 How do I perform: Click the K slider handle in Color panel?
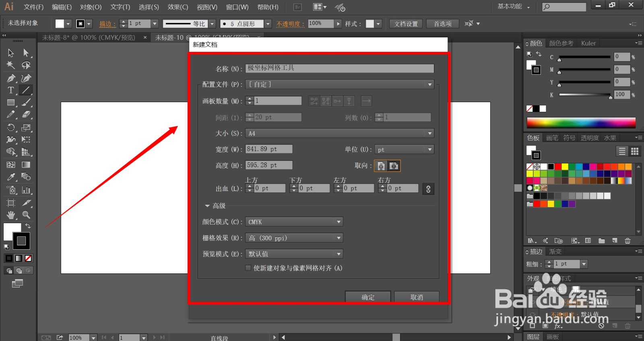click(610, 97)
